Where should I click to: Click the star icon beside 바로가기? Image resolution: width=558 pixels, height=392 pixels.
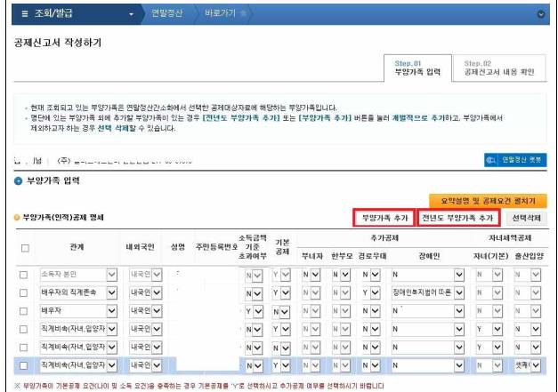click(x=244, y=13)
